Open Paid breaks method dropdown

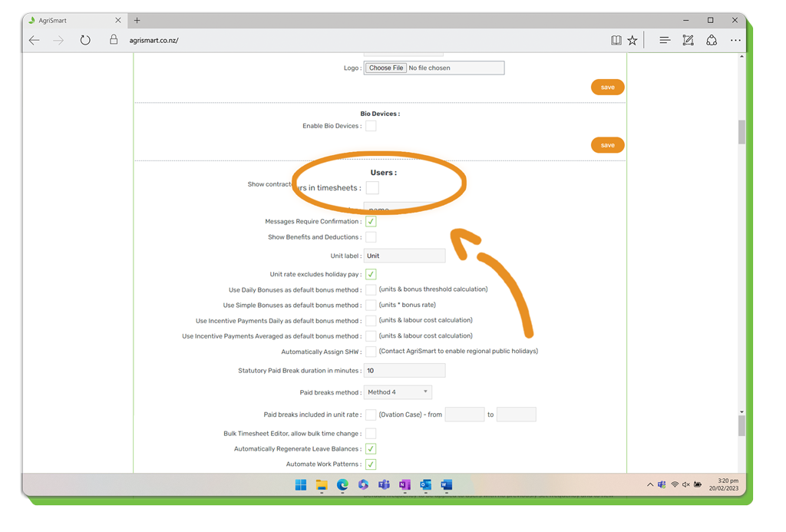tap(398, 392)
